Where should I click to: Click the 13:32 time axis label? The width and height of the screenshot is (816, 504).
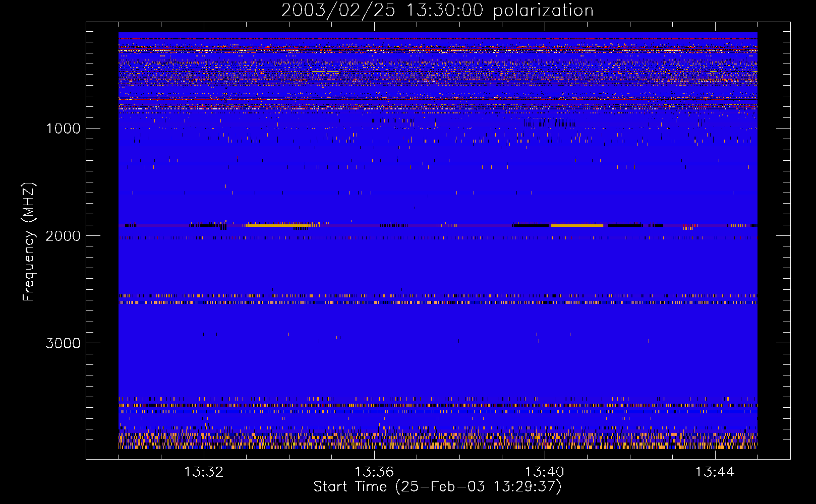click(x=204, y=472)
